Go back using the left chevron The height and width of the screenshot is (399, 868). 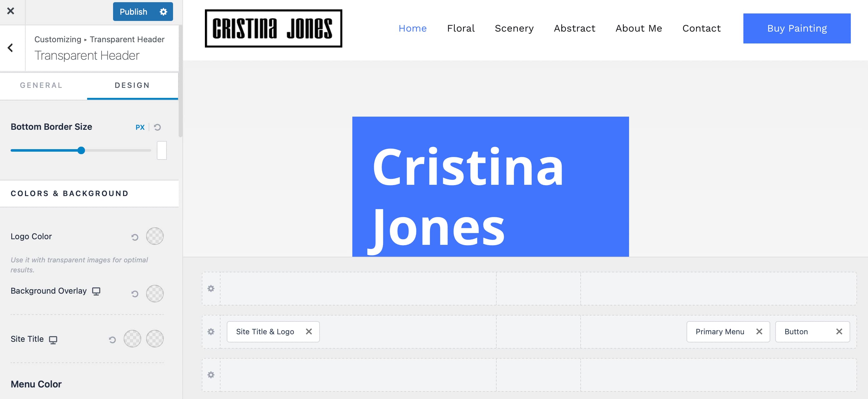click(x=10, y=48)
